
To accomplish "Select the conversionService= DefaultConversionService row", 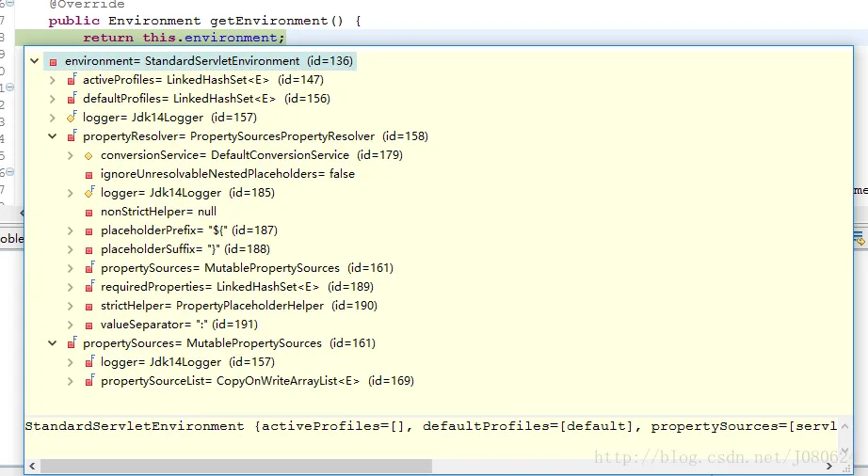I will point(251,155).
